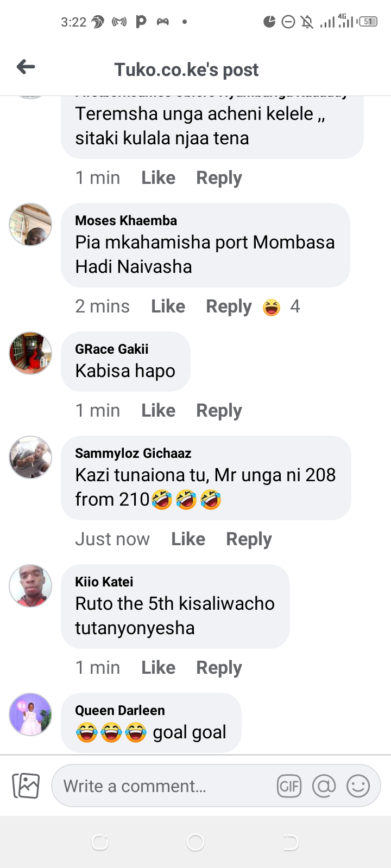View laughing reaction on Moses Khaemba's comment
This screenshot has height=868, width=391.
pos(272,307)
